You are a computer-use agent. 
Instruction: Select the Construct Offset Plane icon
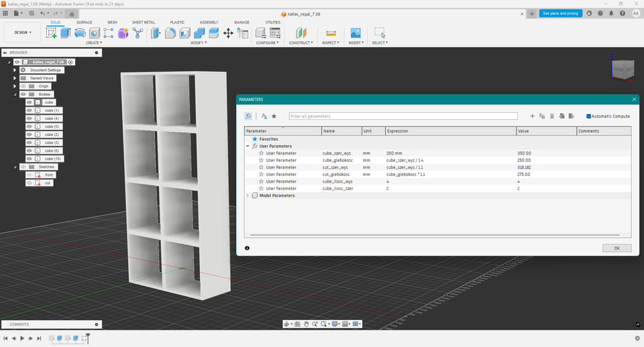[301, 34]
